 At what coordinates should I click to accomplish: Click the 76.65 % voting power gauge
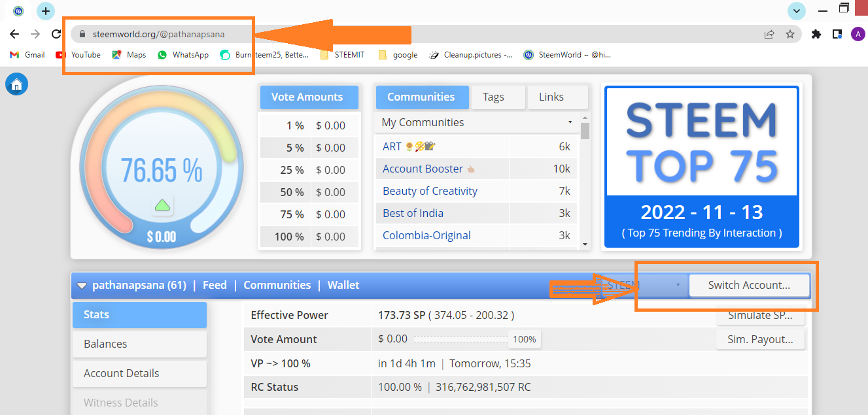162,171
